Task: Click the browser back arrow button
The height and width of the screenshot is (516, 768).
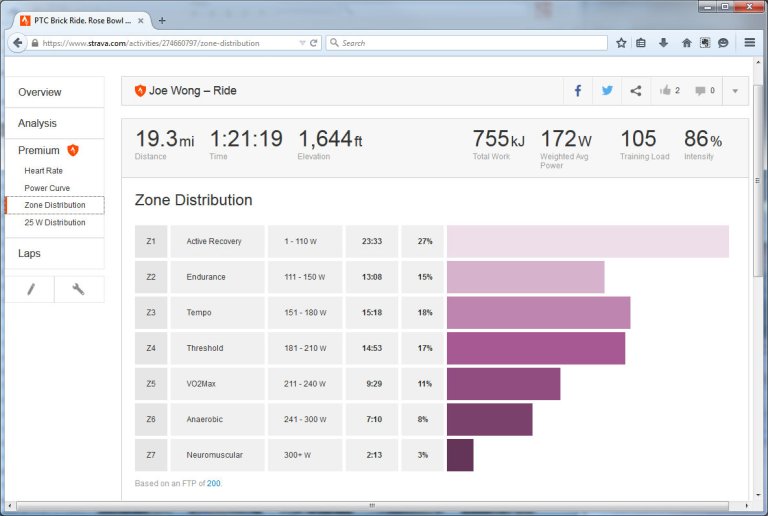Action: (x=17, y=43)
